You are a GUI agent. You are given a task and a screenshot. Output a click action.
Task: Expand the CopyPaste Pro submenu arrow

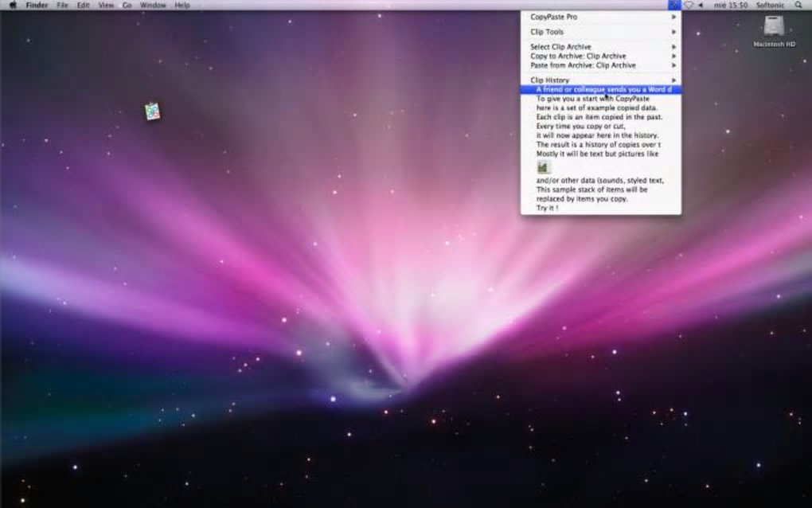tap(673, 17)
